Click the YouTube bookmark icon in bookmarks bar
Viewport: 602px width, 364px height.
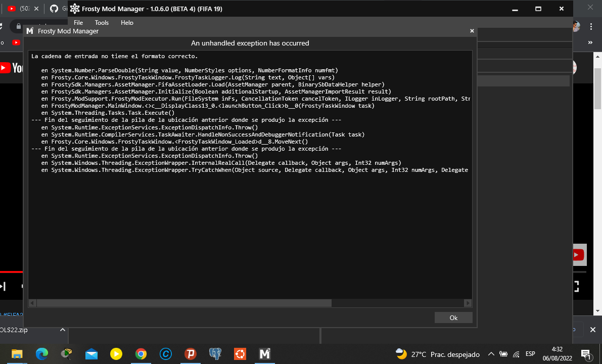click(16, 42)
